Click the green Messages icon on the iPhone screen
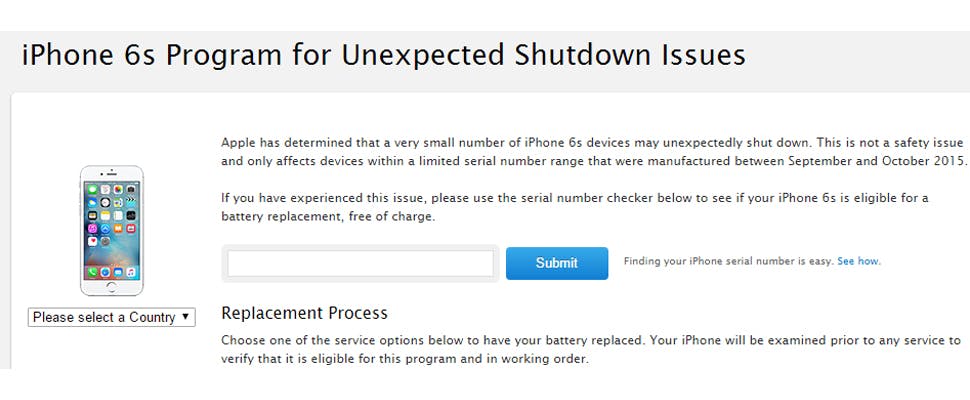This screenshot has height=400, width=970. pyautogui.click(x=93, y=188)
